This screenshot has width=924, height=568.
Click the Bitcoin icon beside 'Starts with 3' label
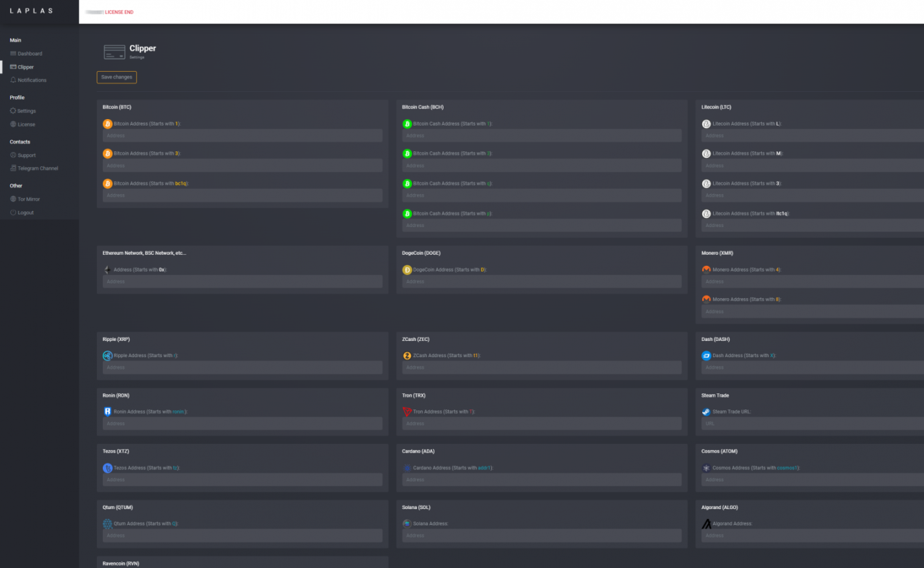click(107, 153)
